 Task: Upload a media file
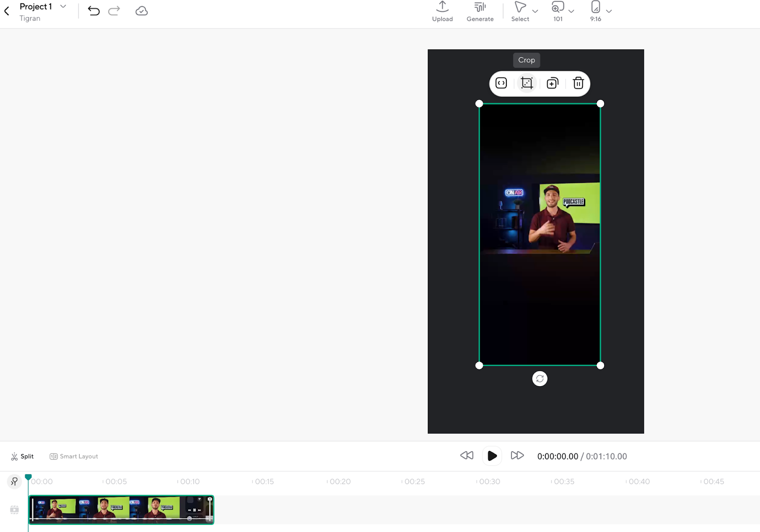coord(442,11)
